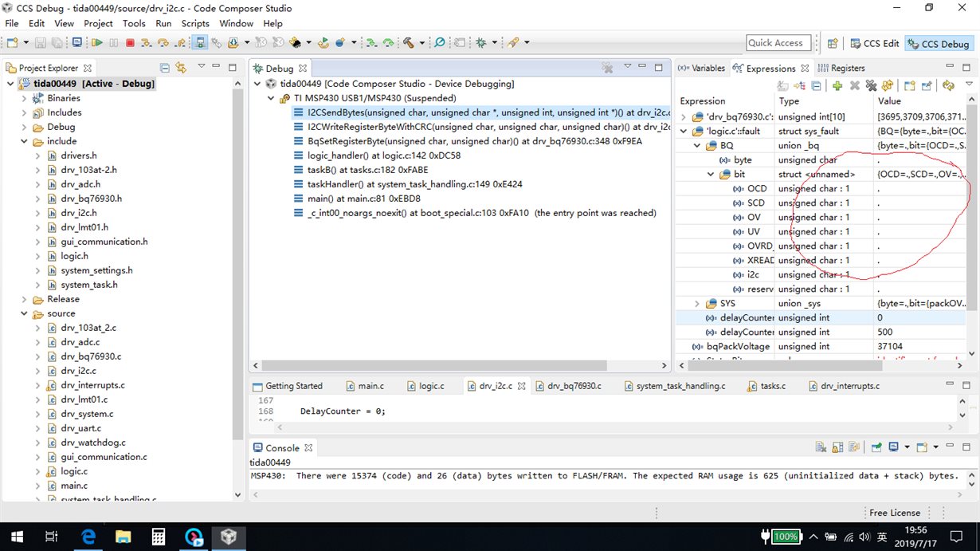Screen dimensions: 980x551
Task: Expand the Release folder
Action: coord(24,299)
